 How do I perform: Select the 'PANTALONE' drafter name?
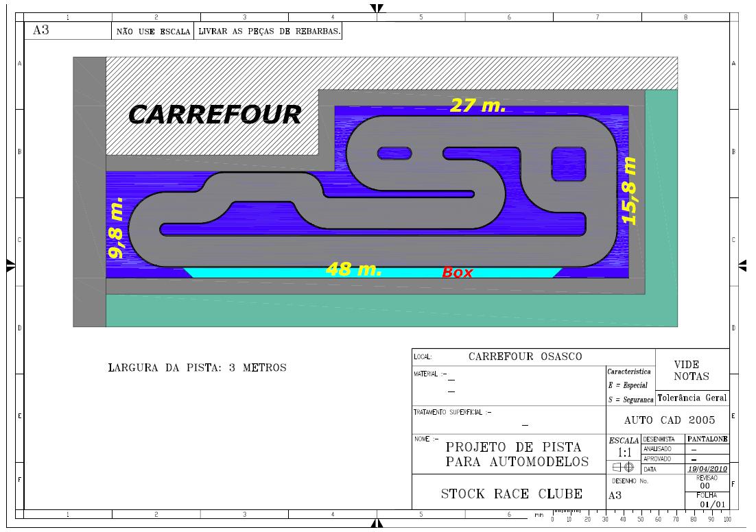tap(707, 439)
